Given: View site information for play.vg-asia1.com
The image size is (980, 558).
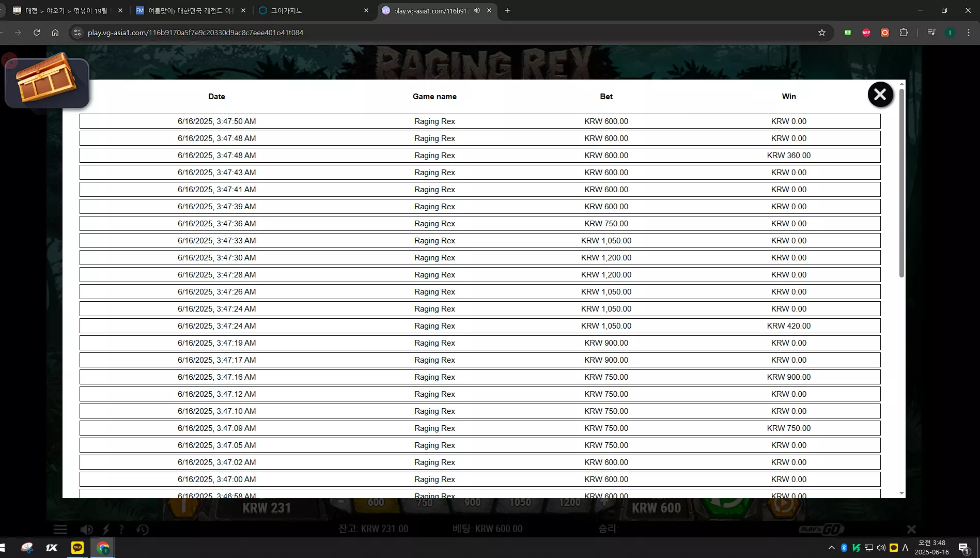Looking at the screenshot, I should tap(77, 33).
